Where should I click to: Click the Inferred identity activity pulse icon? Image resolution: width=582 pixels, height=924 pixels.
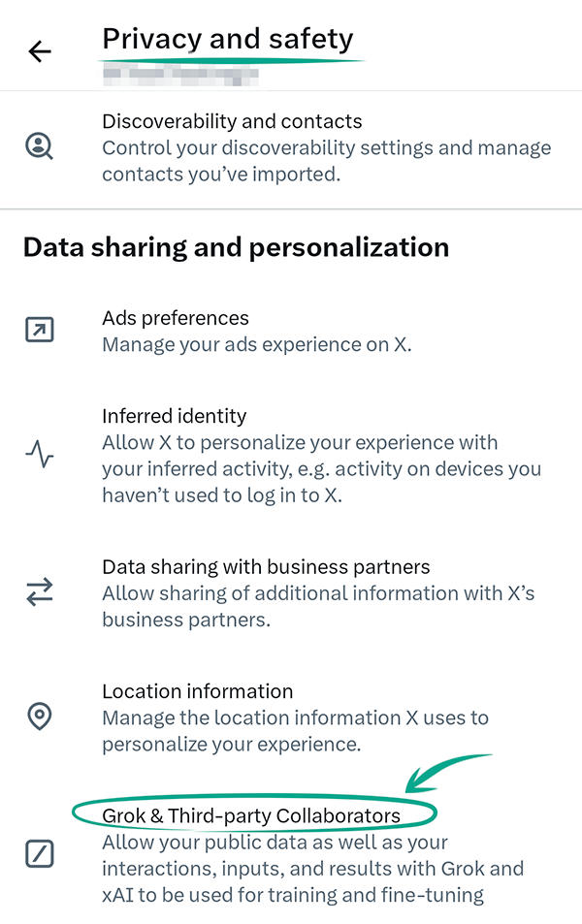(39, 453)
